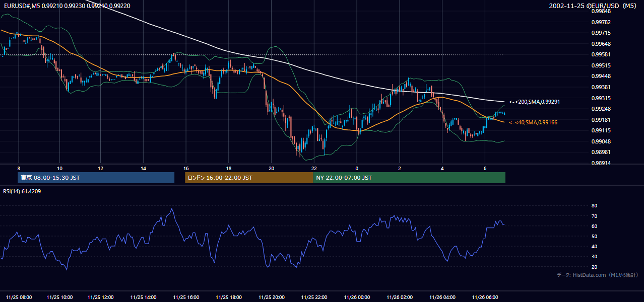Click price axis label 0.99181
The width and height of the screenshot is (644, 302).
(x=601, y=120)
